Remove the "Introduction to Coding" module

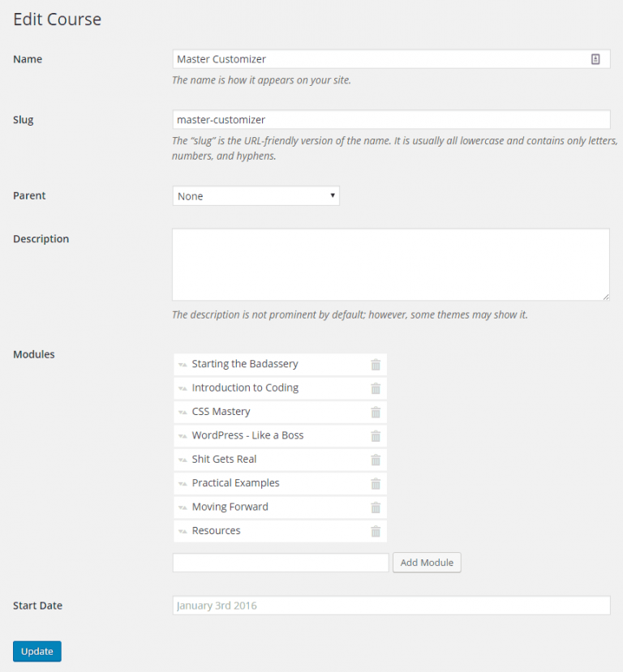pyautogui.click(x=375, y=387)
